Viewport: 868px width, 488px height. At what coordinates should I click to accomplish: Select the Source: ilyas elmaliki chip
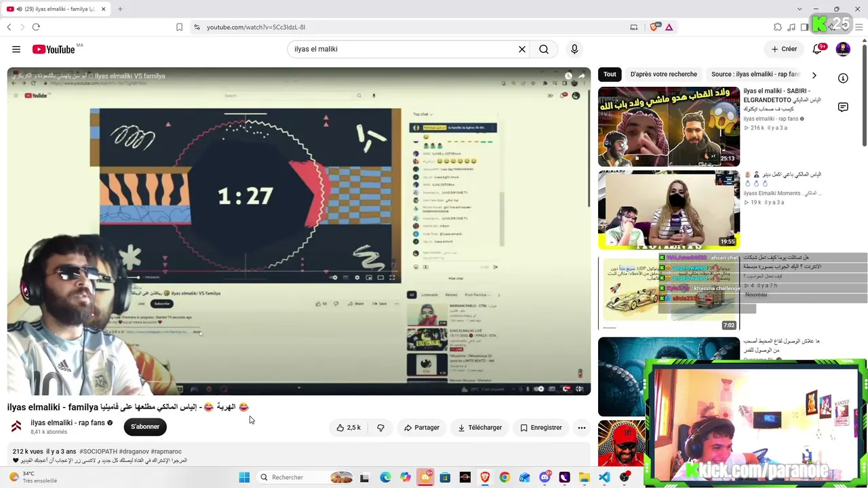click(755, 75)
